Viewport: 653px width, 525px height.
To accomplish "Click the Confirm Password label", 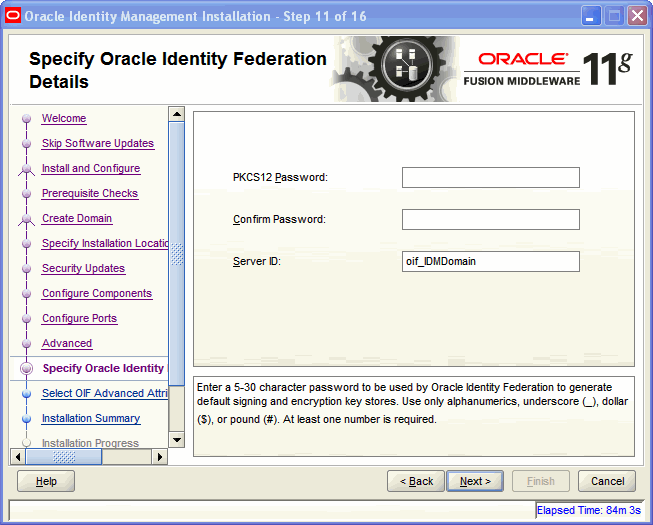I will click(279, 219).
